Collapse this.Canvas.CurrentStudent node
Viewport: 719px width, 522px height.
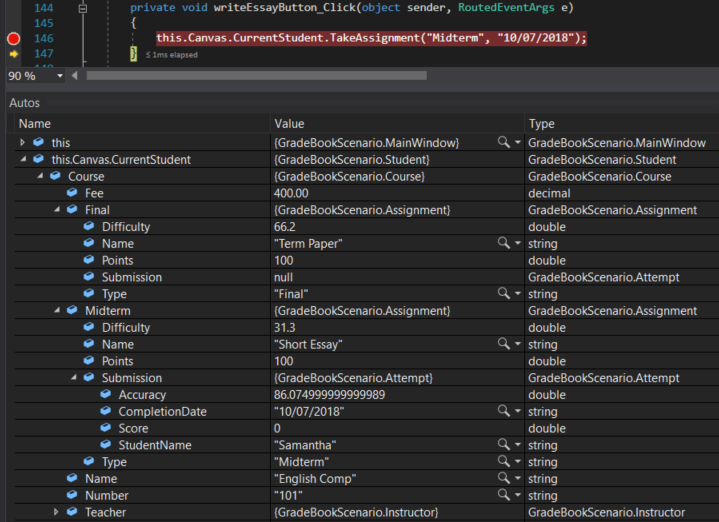coord(23,159)
